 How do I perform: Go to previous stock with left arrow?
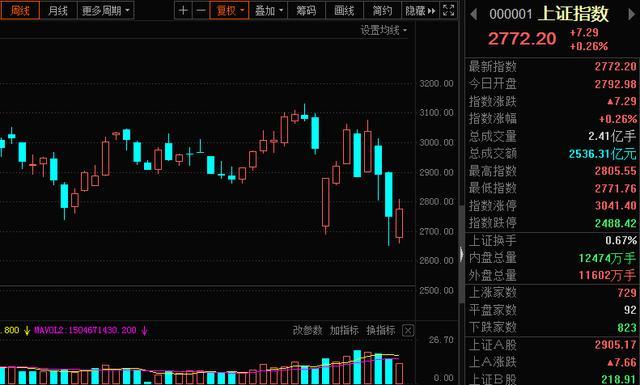473,14
